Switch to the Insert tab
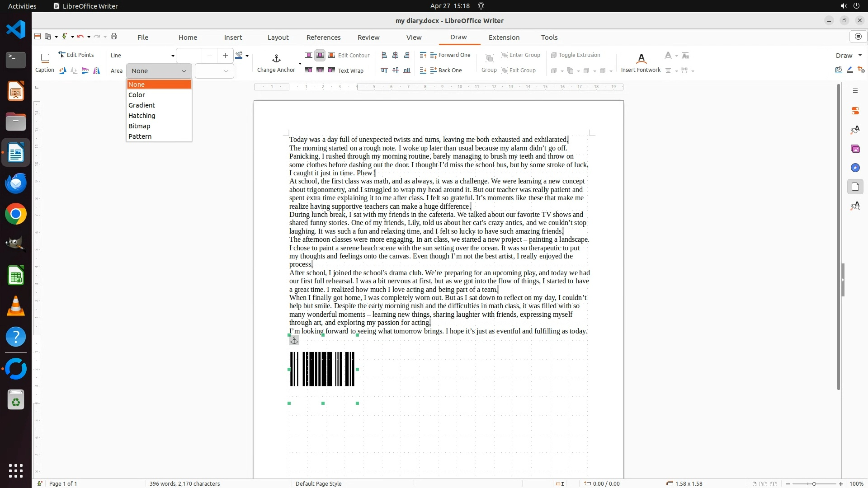Image resolution: width=868 pixels, height=488 pixels. click(x=233, y=38)
